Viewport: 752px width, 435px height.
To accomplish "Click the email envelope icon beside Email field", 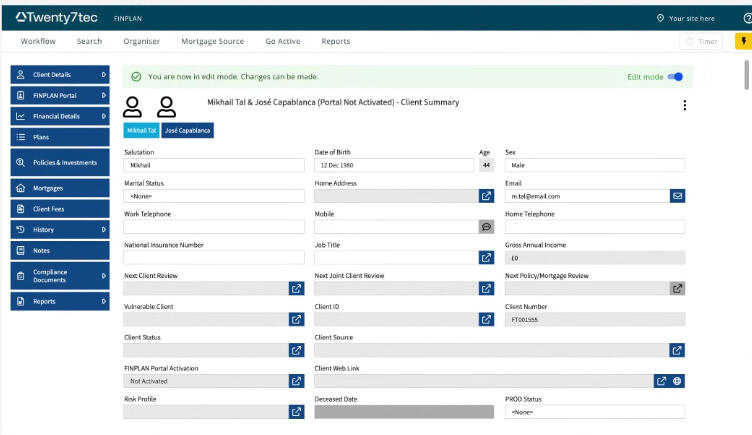I will pyautogui.click(x=677, y=196).
